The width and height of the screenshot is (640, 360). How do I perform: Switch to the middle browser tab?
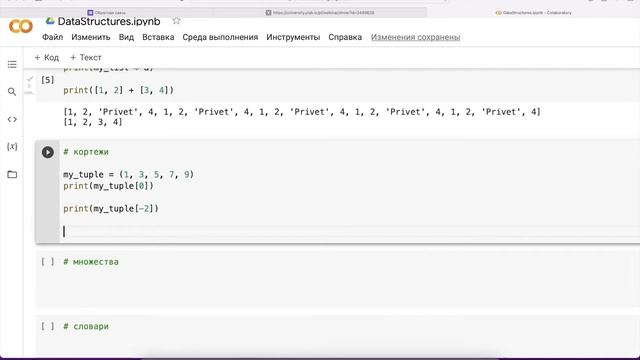(x=320, y=13)
